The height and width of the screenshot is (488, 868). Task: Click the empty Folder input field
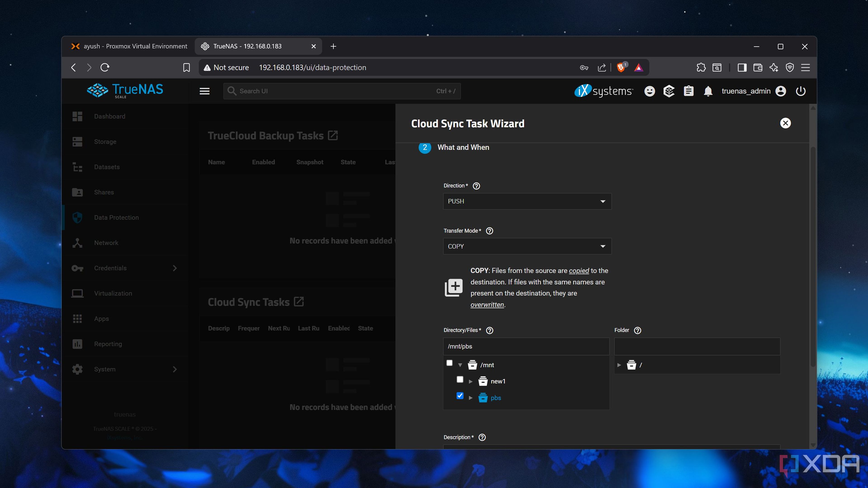click(697, 346)
